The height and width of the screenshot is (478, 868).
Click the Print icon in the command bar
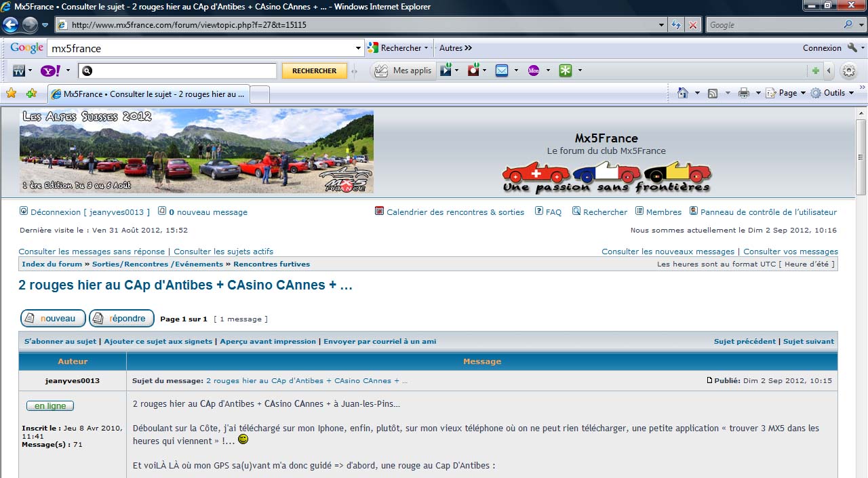pyautogui.click(x=744, y=93)
